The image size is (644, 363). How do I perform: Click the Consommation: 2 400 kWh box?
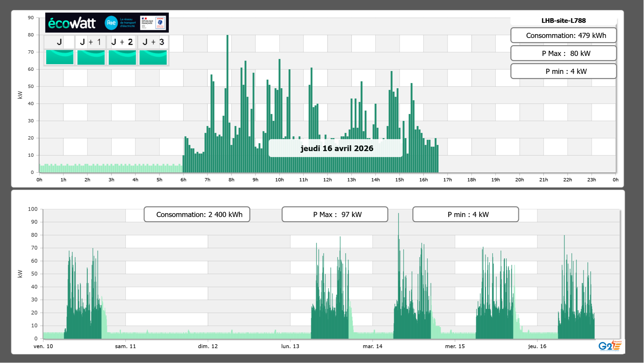[197, 214]
